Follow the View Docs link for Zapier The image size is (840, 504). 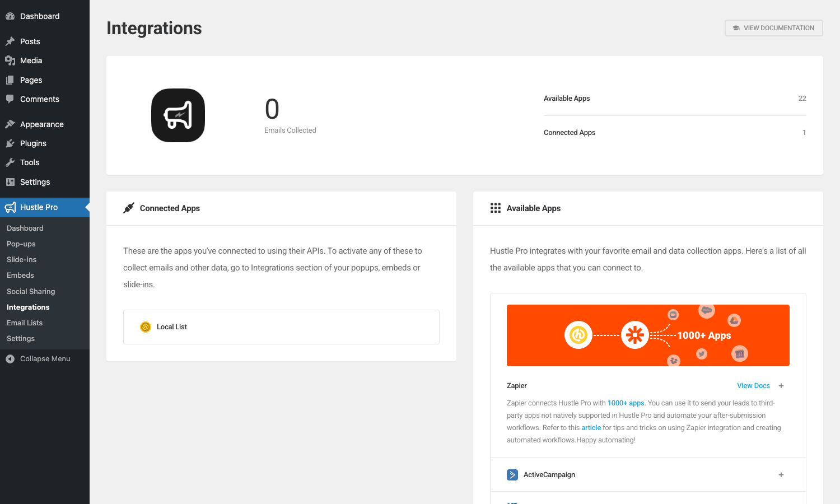coord(753,386)
